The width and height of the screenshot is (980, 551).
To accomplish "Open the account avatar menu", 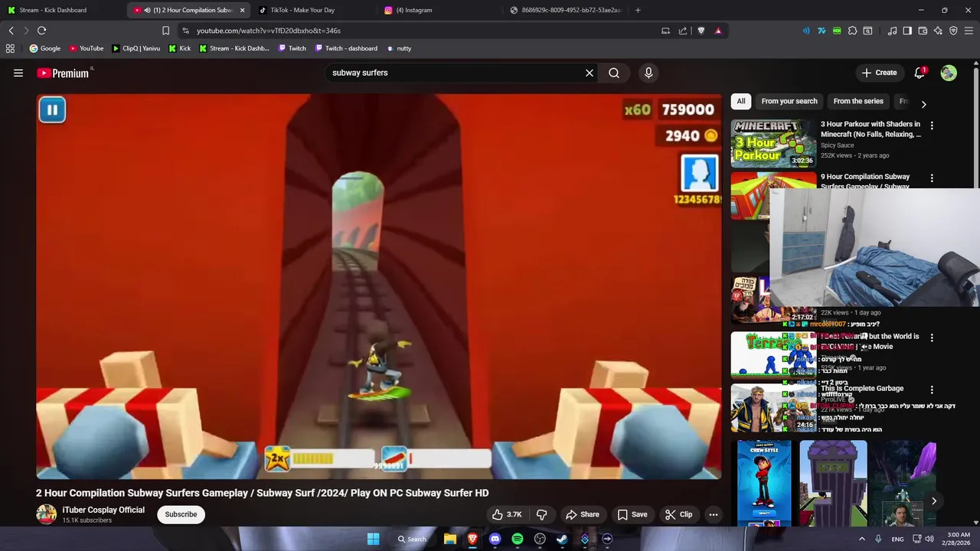I will point(949,73).
